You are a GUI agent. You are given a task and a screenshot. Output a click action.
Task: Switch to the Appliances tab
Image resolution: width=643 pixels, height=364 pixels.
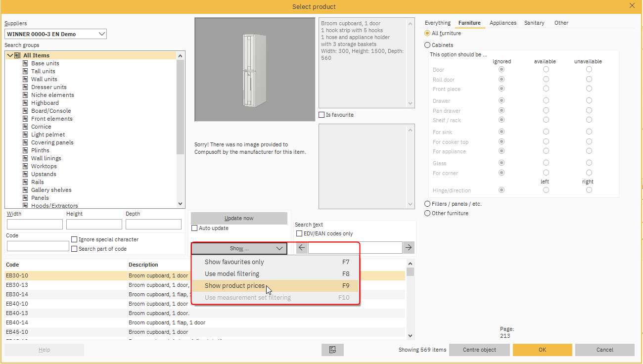pyautogui.click(x=503, y=23)
